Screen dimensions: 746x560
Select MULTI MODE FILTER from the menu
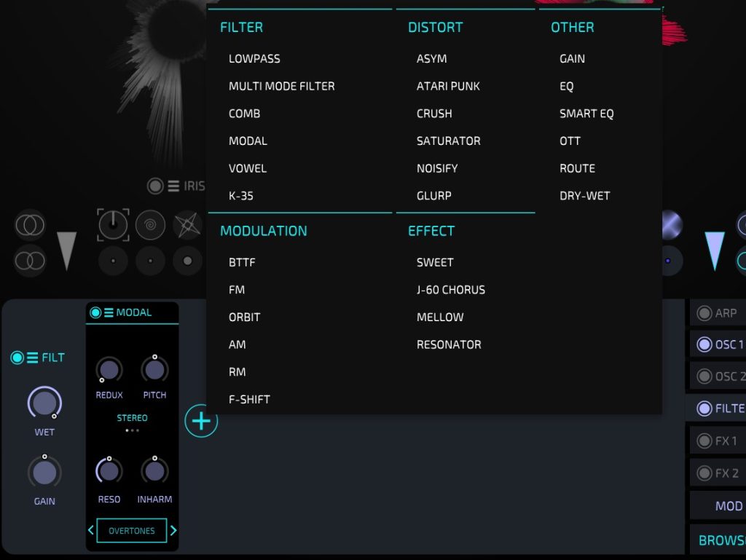point(281,86)
